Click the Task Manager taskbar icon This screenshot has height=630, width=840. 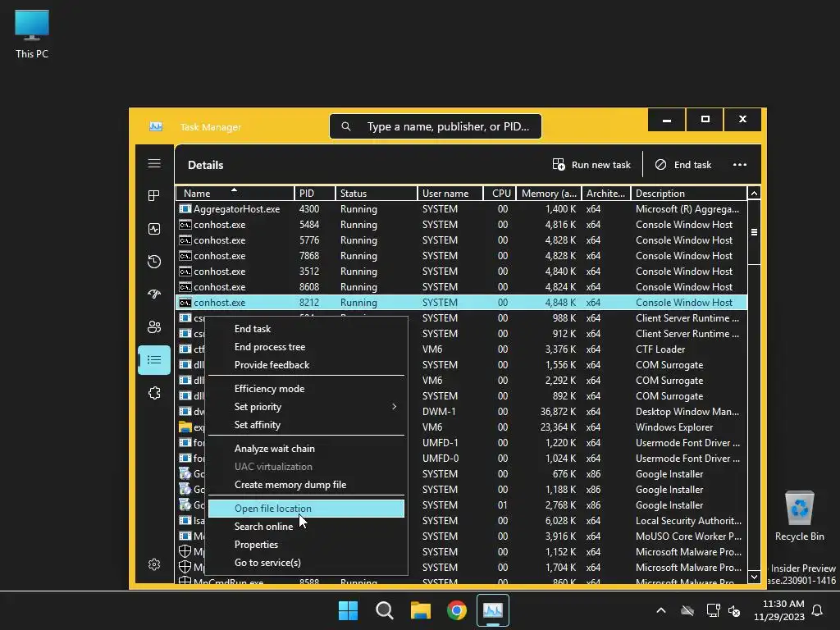point(493,610)
